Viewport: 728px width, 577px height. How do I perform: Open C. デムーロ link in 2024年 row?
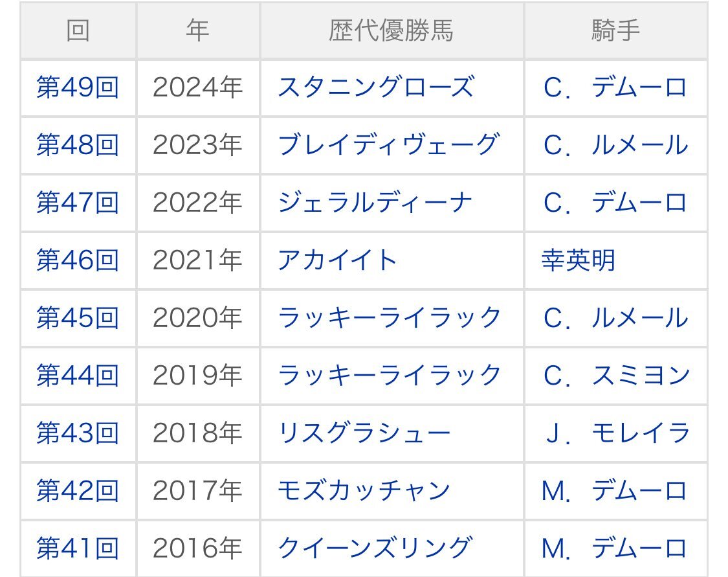[x=615, y=88]
